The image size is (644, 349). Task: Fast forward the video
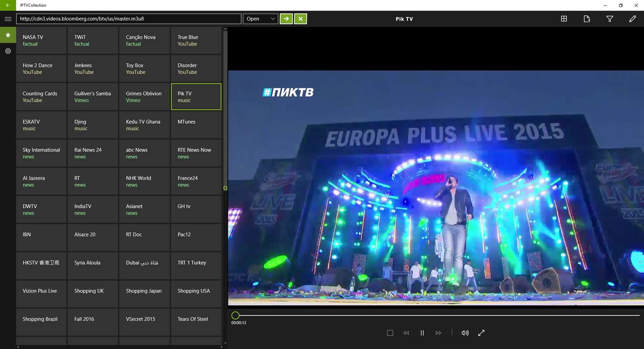coord(438,333)
